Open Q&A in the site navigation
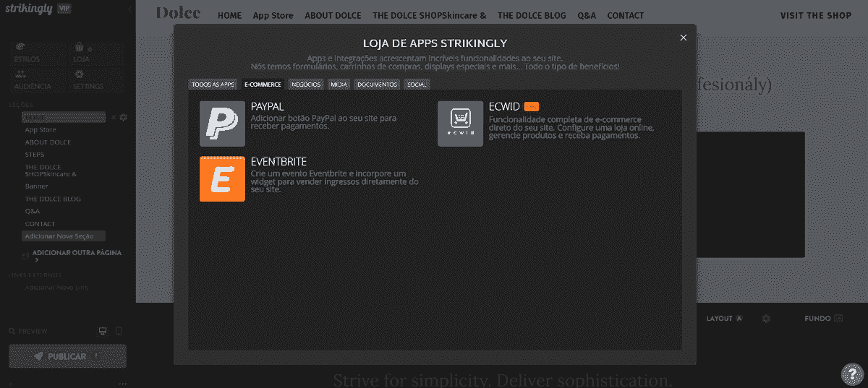 [x=587, y=15]
